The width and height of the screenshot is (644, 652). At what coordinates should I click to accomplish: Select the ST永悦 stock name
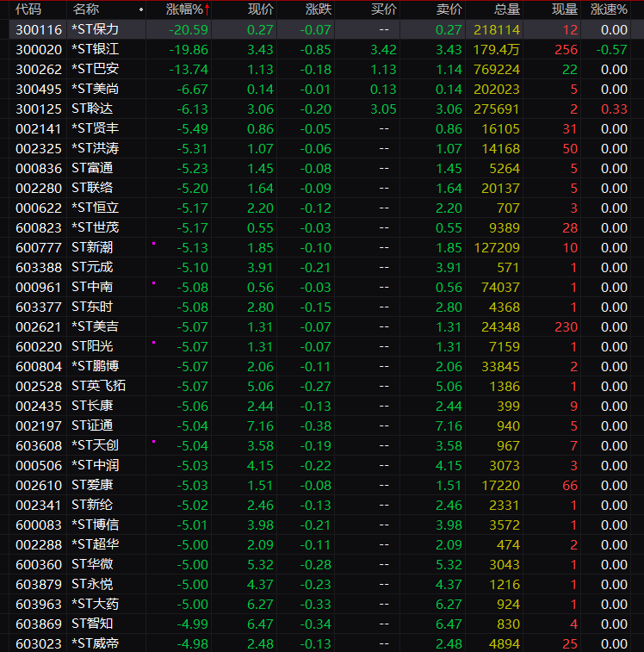tap(92, 584)
